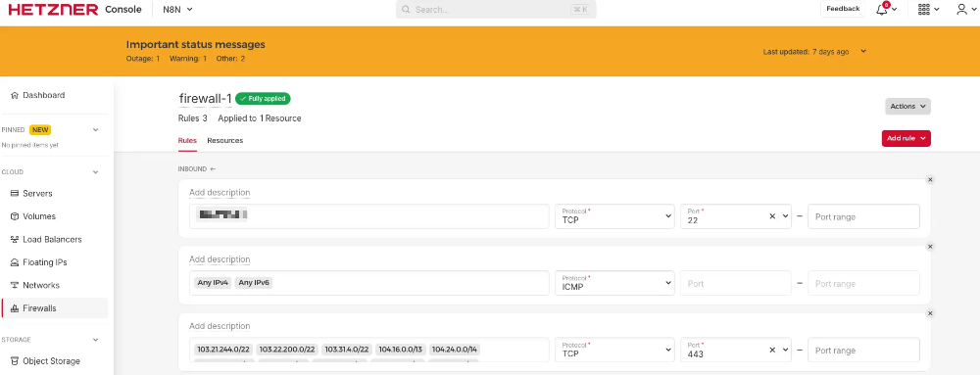This screenshot has width=980, height=375.
Task: Click the Servers sidebar icon
Action: (15, 194)
